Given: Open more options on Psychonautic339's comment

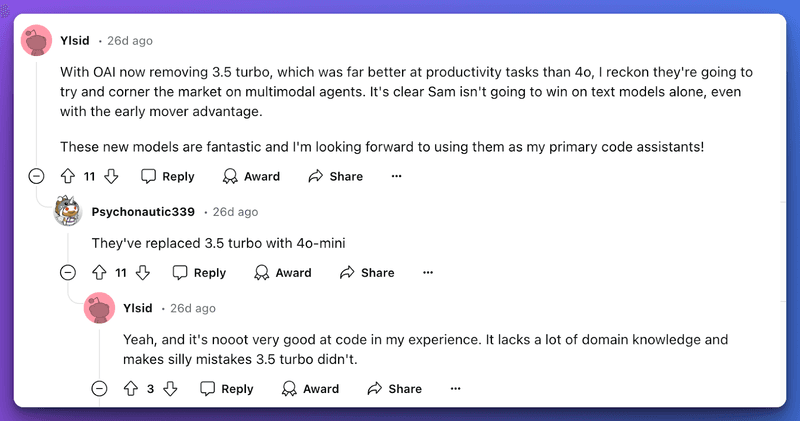Looking at the screenshot, I should coord(428,273).
